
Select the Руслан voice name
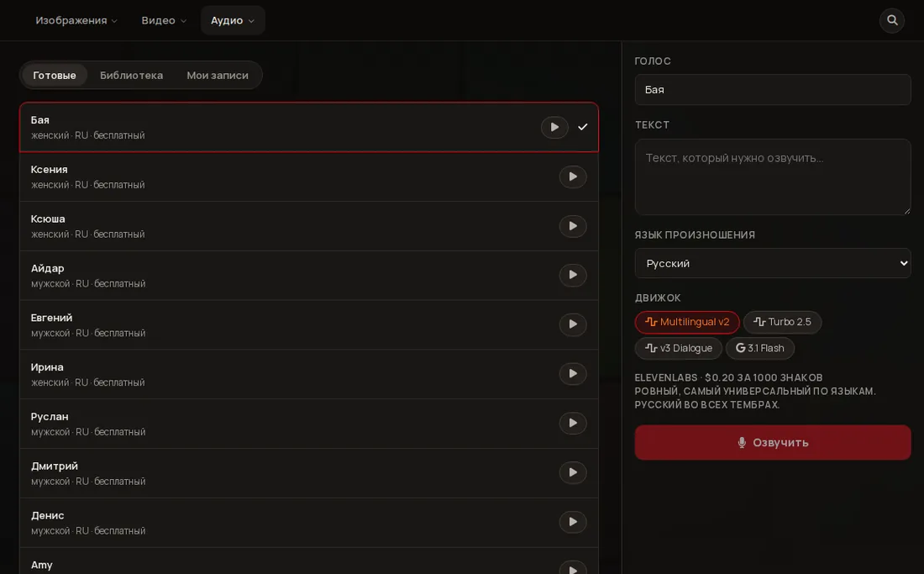point(50,417)
